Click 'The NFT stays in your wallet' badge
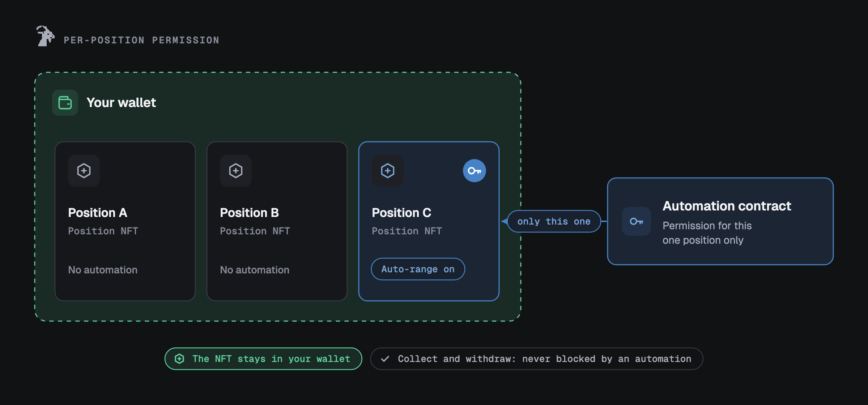The height and width of the screenshot is (405, 868). click(x=263, y=359)
